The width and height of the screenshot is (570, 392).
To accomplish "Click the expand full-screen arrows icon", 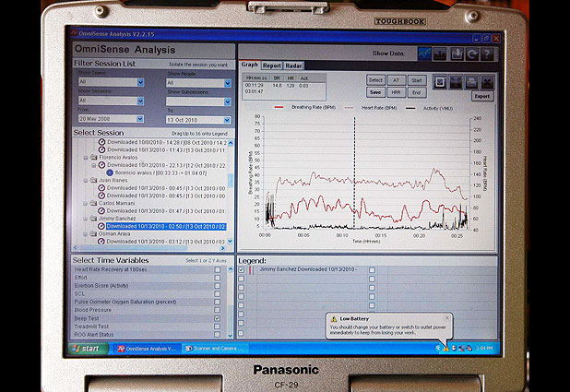I will [487, 82].
